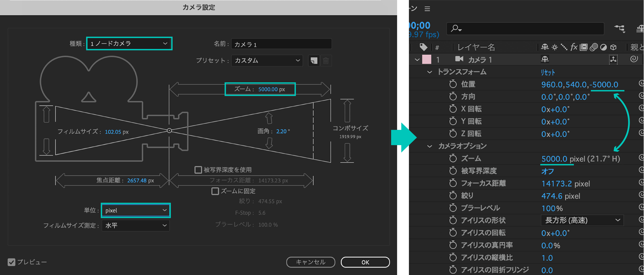This screenshot has height=275, width=644.
Task: Click the フォーカス距離 14173.2 value
Action: [556, 184]
